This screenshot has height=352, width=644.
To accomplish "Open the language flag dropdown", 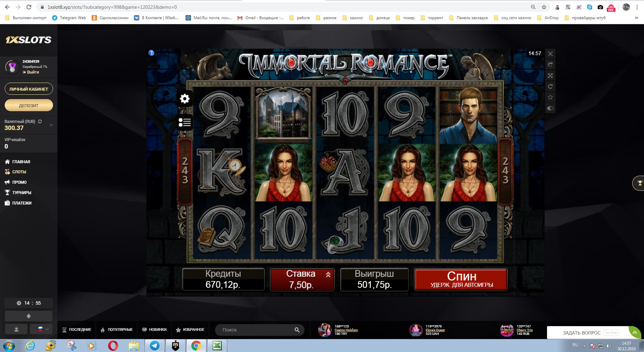I will pos(41,329).
